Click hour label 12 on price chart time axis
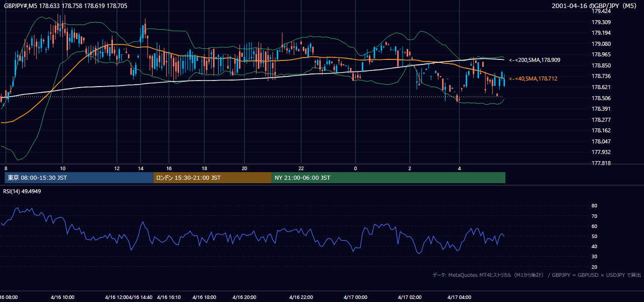This screenshot has height=302, width=644. (x=117, y=168)
